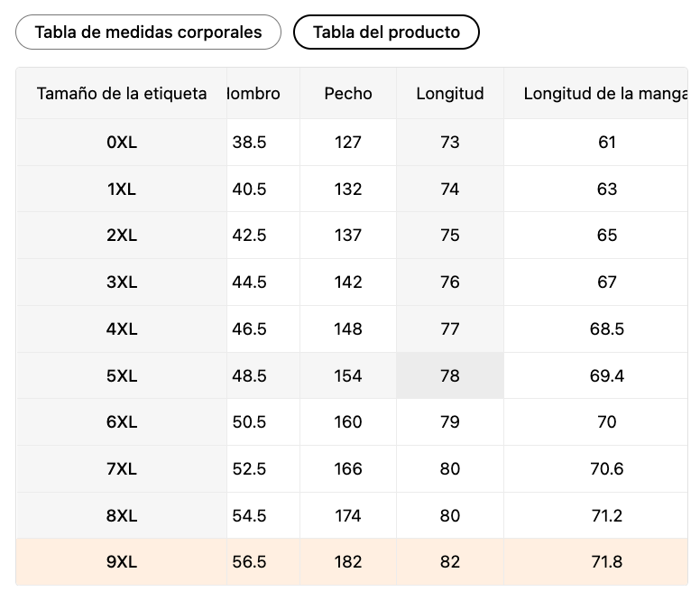Click the 5XL size label
Image resolution: width=700 pixels, height=610 pixels.
coord(122,375)
